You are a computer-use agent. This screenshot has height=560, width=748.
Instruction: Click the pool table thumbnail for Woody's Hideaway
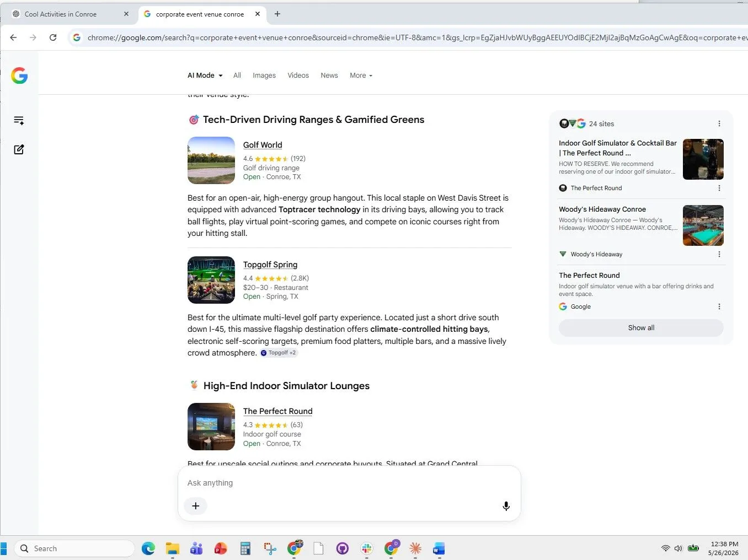[x=703, y=225]
